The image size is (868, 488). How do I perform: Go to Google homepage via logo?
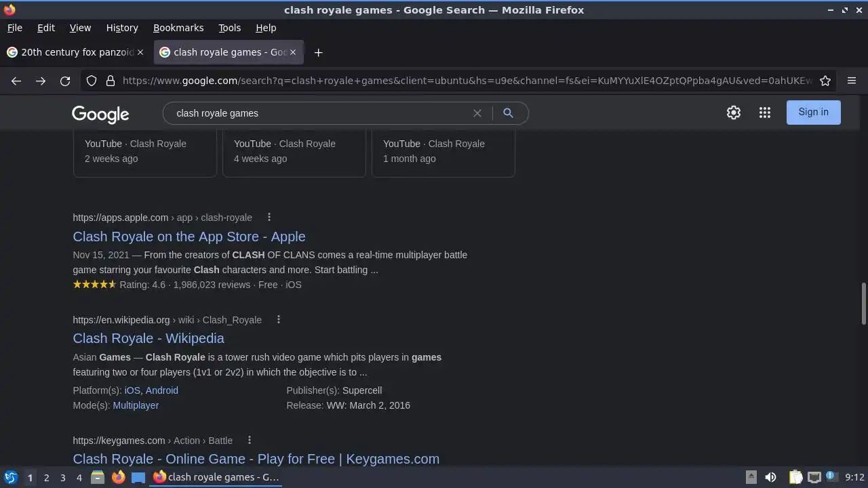tap(100, 114)
